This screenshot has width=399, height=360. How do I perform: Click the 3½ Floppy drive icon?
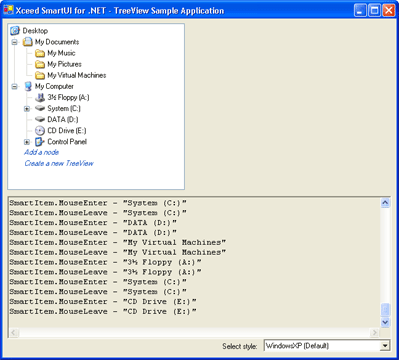tap(40, 97)
